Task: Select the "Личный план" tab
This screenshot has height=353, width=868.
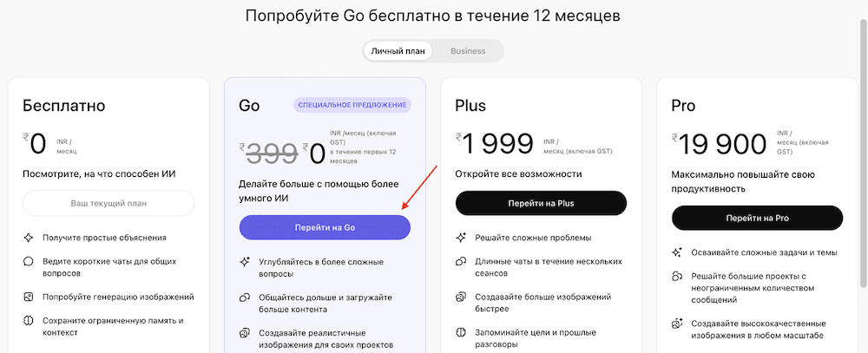Action: pos(398,51)
